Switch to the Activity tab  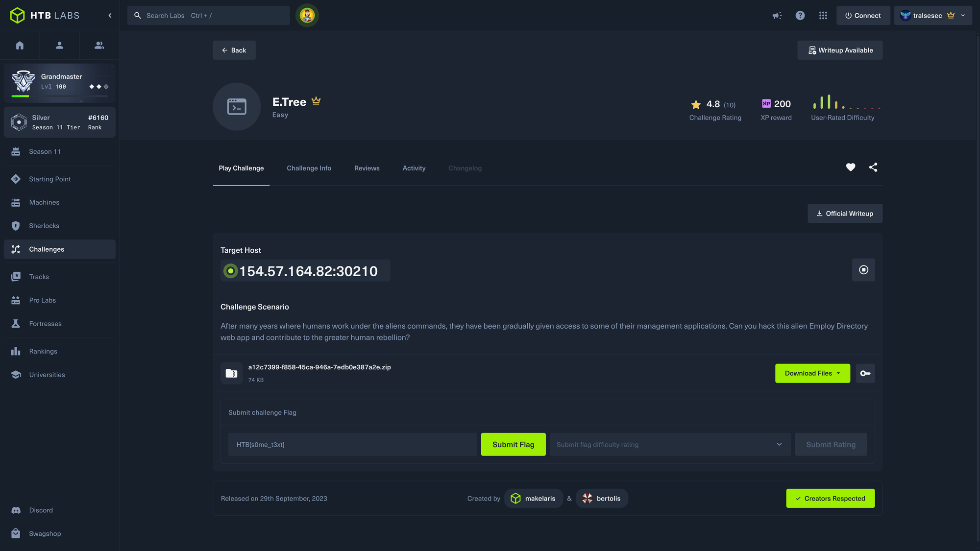pyautogui.click(x=414, y=168)
